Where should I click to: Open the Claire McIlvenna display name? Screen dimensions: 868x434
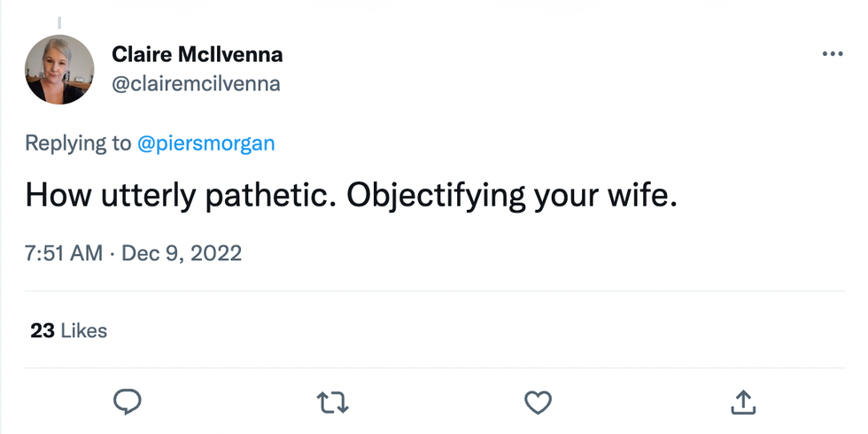point(197,55)
